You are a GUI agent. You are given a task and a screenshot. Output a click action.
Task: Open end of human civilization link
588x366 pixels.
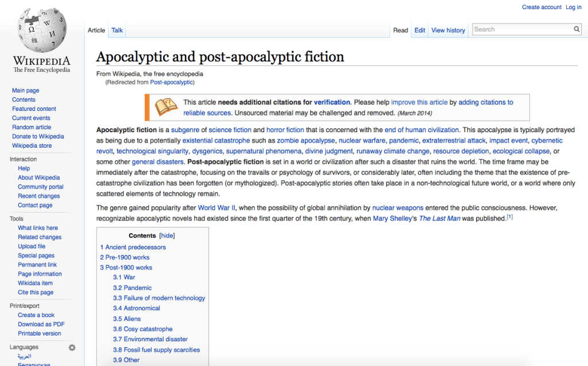[x=421, y=130]
